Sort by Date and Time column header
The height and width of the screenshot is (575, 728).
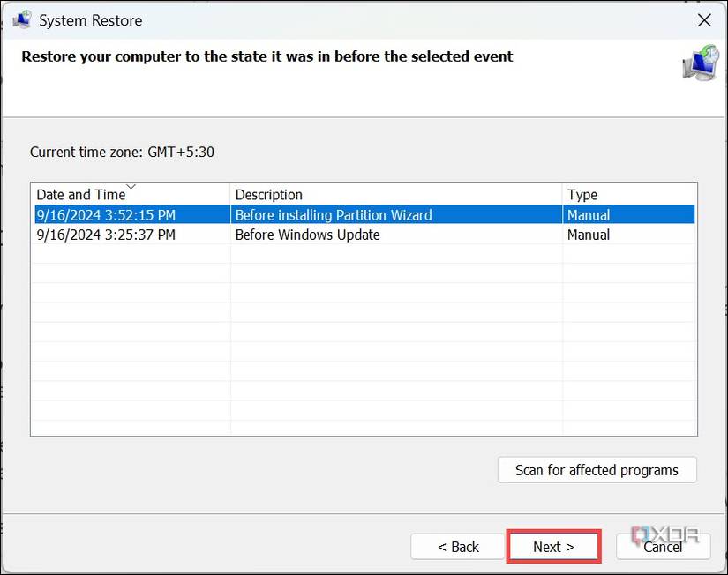tap(131, 194)
